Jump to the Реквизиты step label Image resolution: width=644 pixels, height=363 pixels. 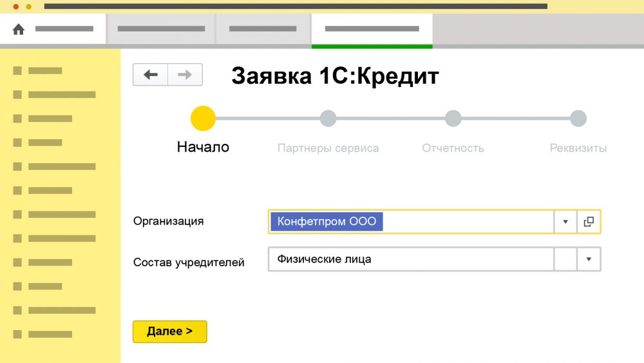(x=578, y=148)
